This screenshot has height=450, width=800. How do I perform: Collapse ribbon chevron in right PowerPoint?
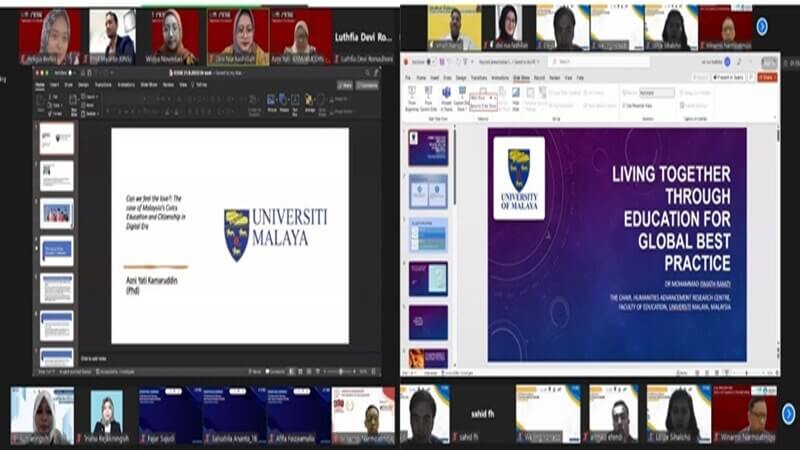tap(775, 117)
